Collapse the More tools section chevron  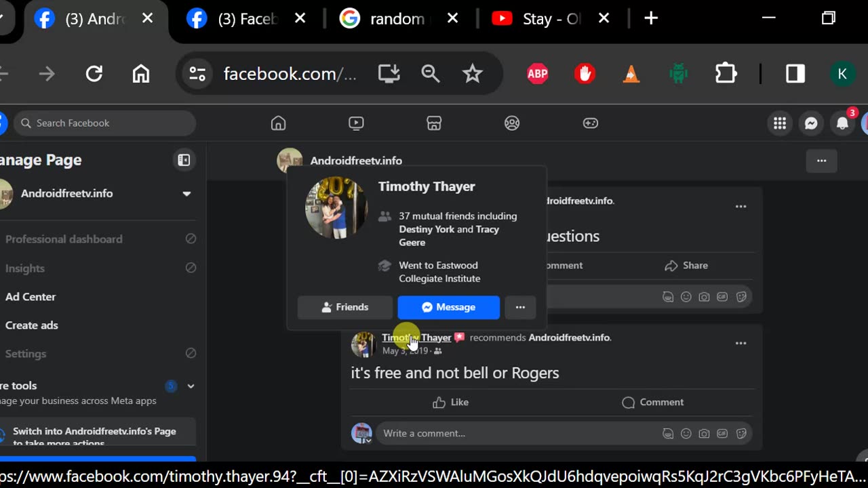[x=191, y=386]
